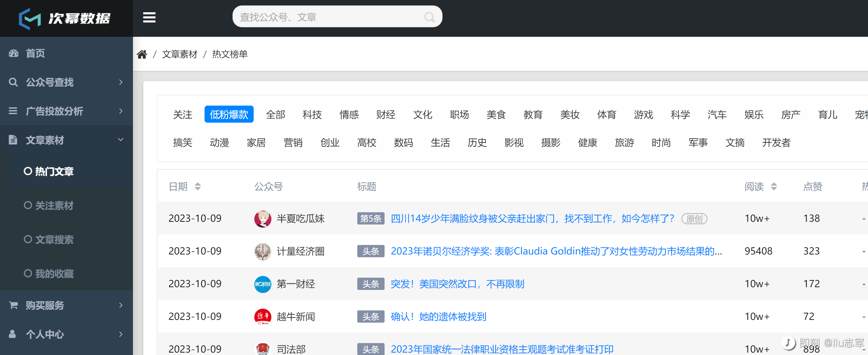Expand 广告投放分析 submenu chevron
The height and width of the screenshot is (355, 868).
coord(121,111)
